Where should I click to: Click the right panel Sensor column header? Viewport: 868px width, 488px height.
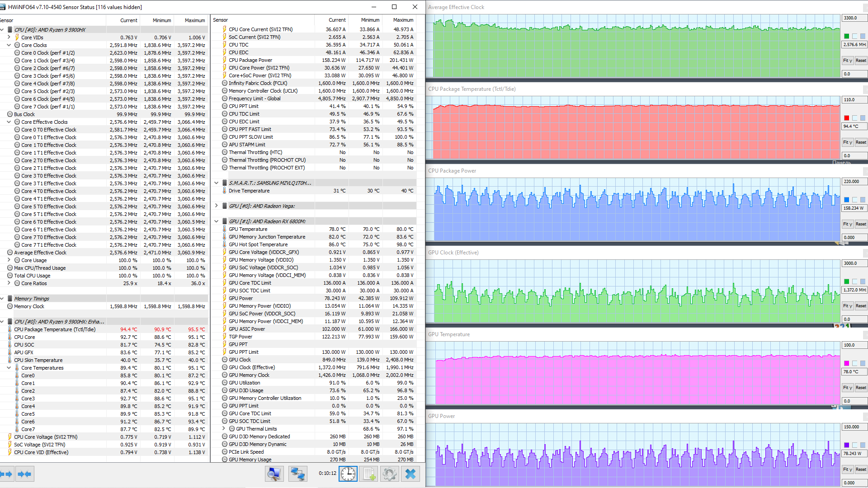point(221,20)
